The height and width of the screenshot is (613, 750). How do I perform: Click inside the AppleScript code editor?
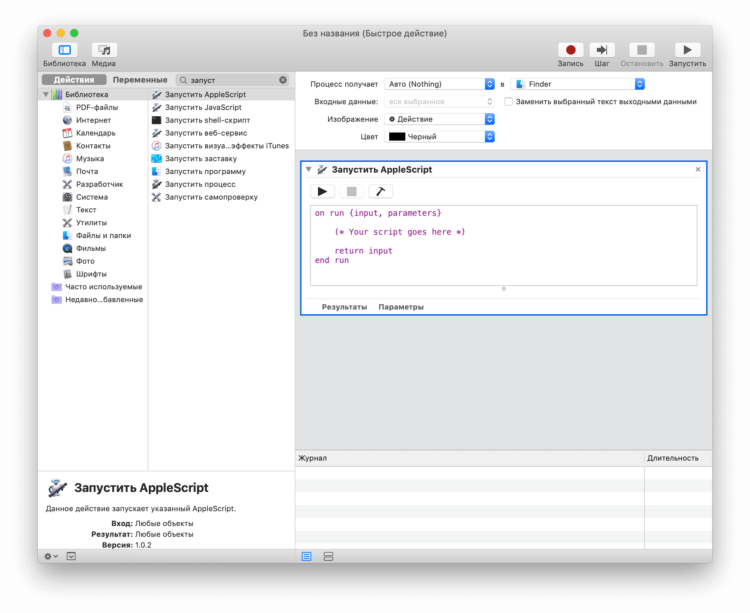pyautogui.click(x=504, y=245)
